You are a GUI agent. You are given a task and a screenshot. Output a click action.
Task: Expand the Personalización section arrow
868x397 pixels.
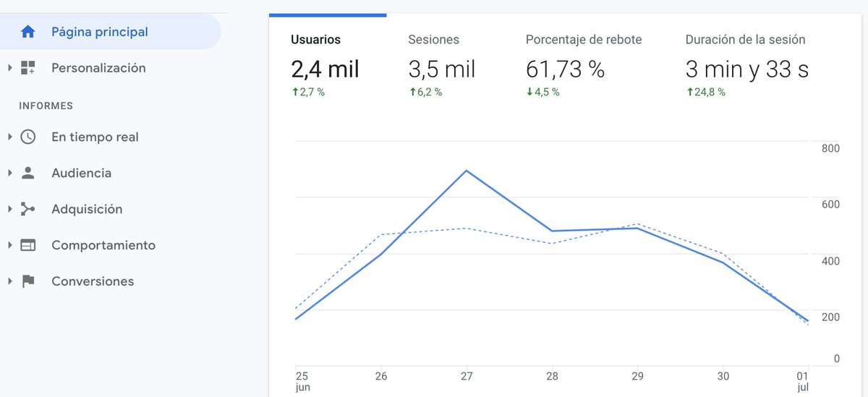(x=10, y=68)
